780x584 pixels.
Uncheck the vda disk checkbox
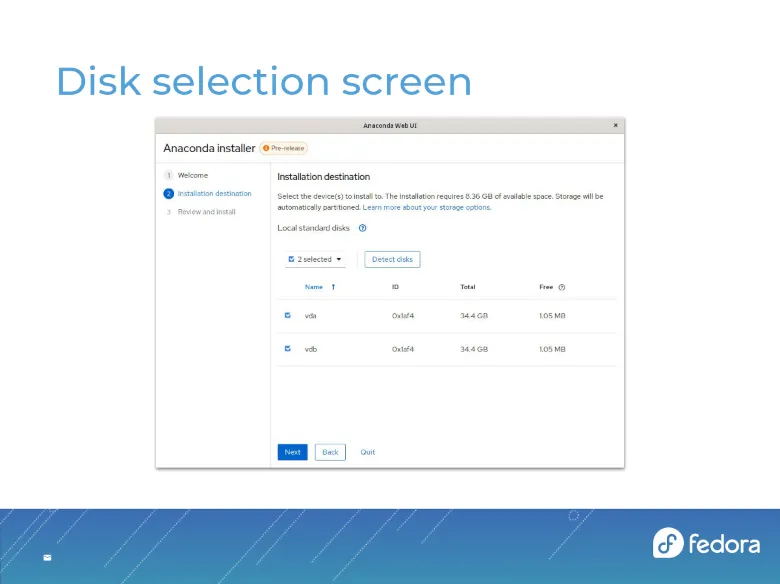(288, 315)
